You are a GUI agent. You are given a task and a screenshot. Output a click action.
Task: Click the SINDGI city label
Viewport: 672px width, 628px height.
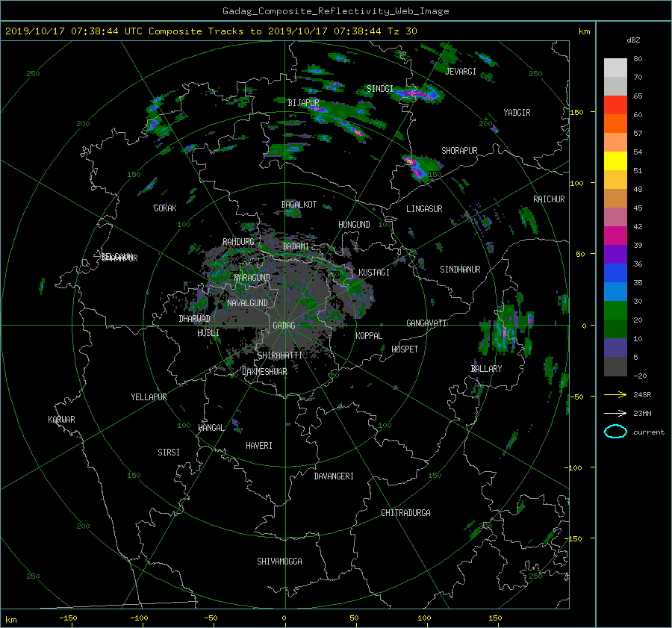380,89
